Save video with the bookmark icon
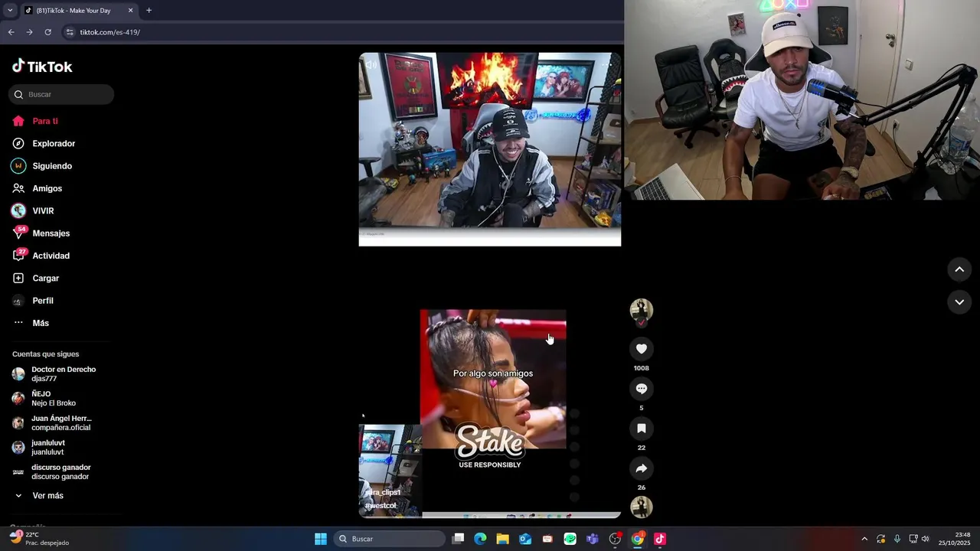This screenshot has height=551, width=980. 642,429
